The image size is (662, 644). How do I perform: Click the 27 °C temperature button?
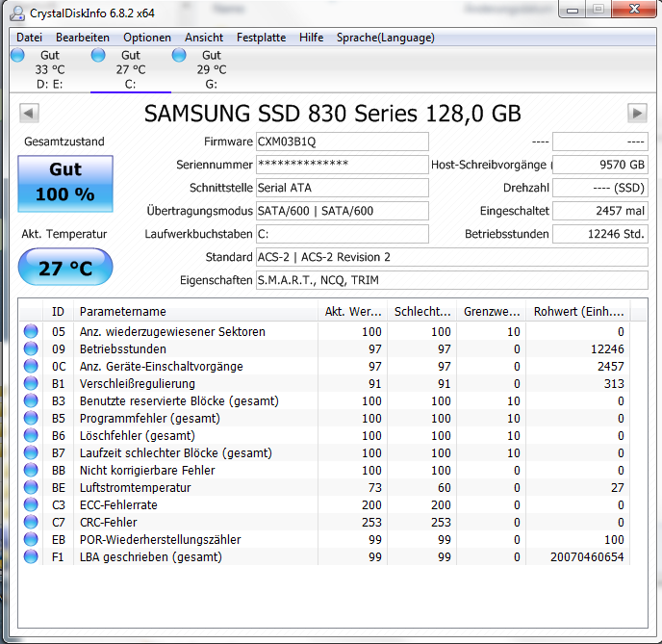point(65,268)
